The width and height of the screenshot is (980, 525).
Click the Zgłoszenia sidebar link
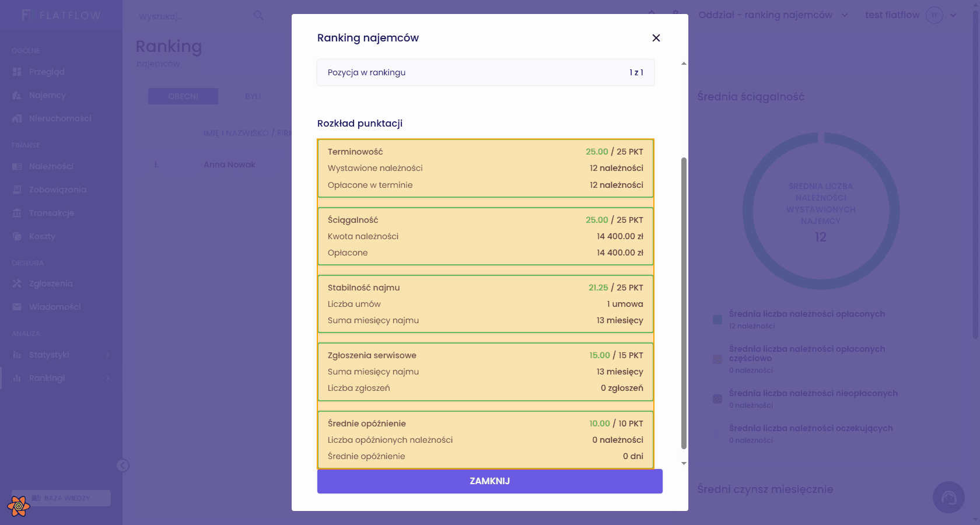click(x=51, y=283)
